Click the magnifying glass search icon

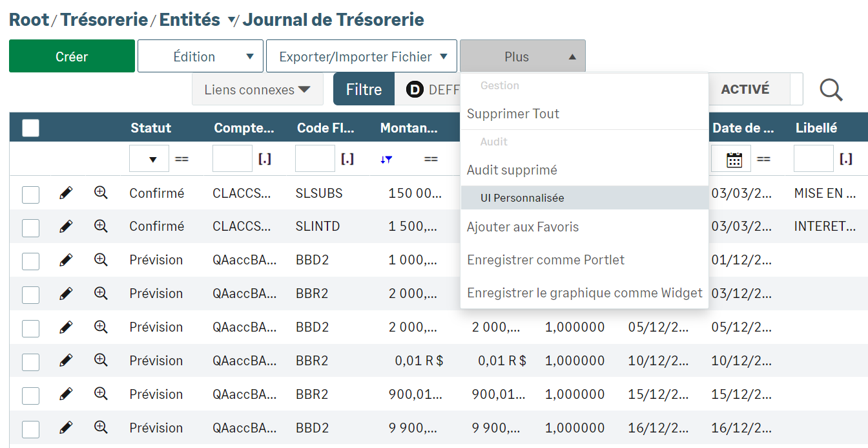[x=831, y=90]
